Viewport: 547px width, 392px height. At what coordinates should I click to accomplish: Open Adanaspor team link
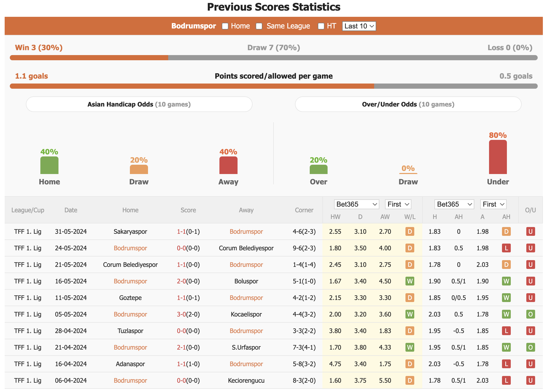tap(130, 364)
